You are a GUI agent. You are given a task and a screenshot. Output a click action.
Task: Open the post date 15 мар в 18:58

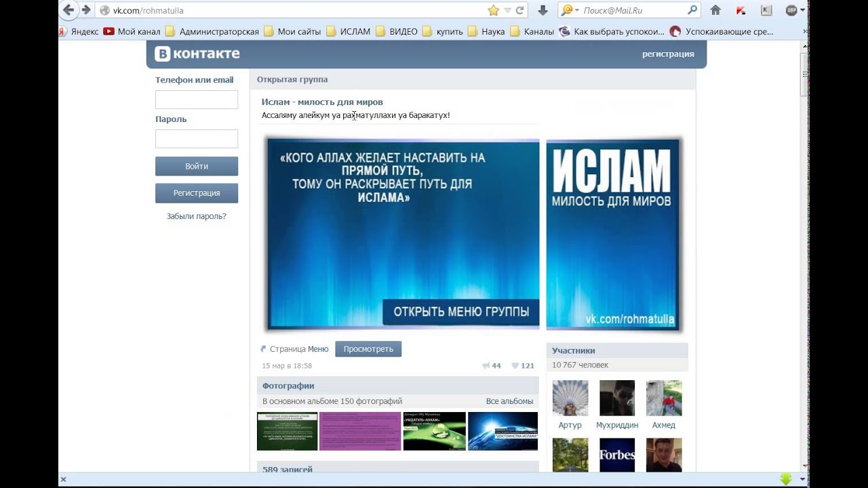287,366
